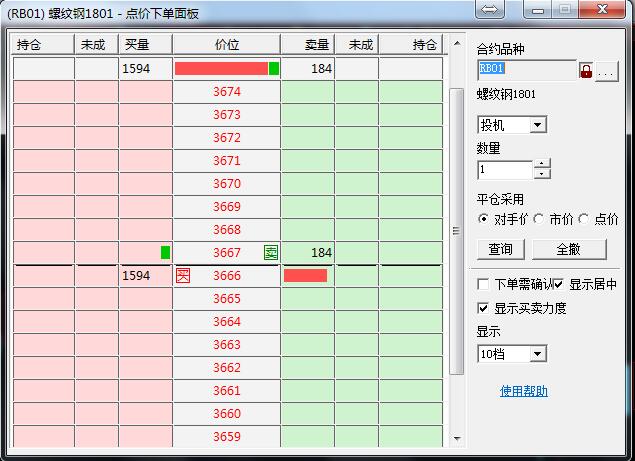Click price level 3668
The width and height of the screenshot is (635, 461).
coord(227,230)
